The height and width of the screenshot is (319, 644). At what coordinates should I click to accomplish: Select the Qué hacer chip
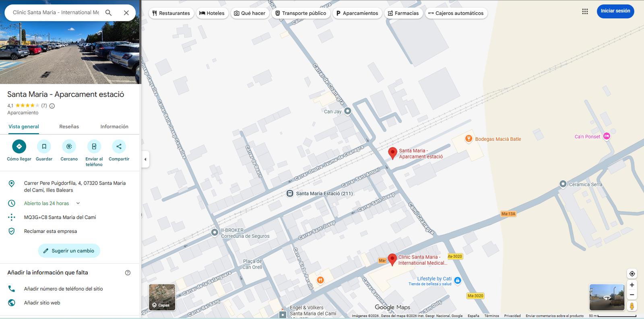[250, 13]
